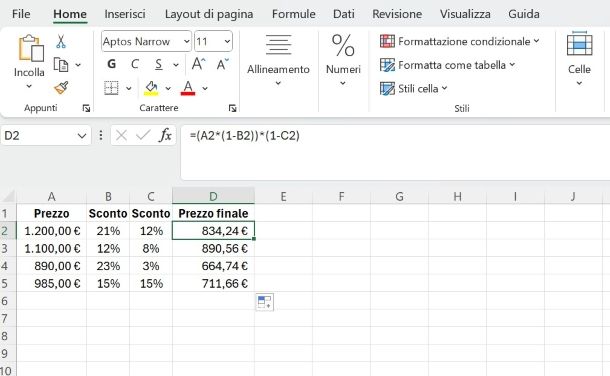Click the Allineamento lines icon
The height and width of the screenshot is (376, 610).
(278, 45)
